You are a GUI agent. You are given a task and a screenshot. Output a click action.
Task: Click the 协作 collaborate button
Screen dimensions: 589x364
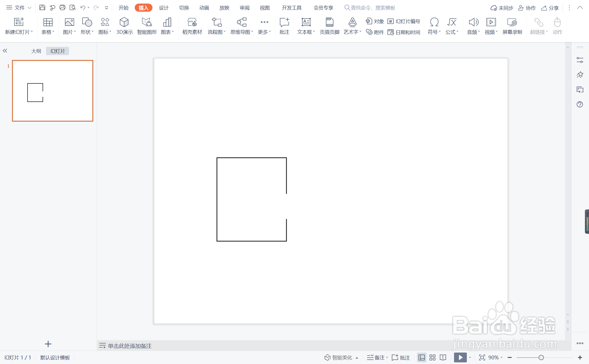point(527,8)
